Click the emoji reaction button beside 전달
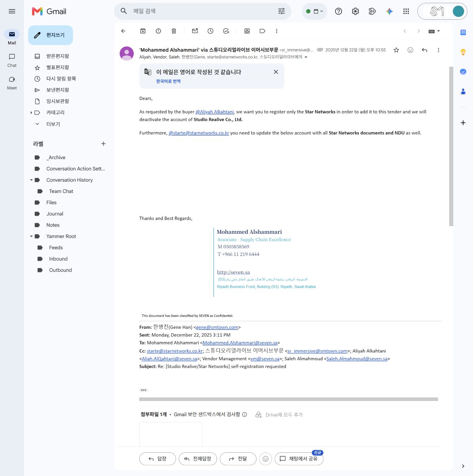Screen dimensions: 473x476 tap(266, 459)
